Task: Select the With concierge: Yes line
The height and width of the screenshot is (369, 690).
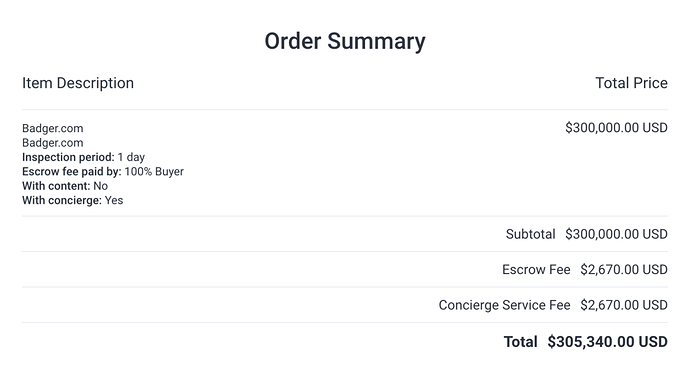Action: pyautogui.click(x=73, y=201)
